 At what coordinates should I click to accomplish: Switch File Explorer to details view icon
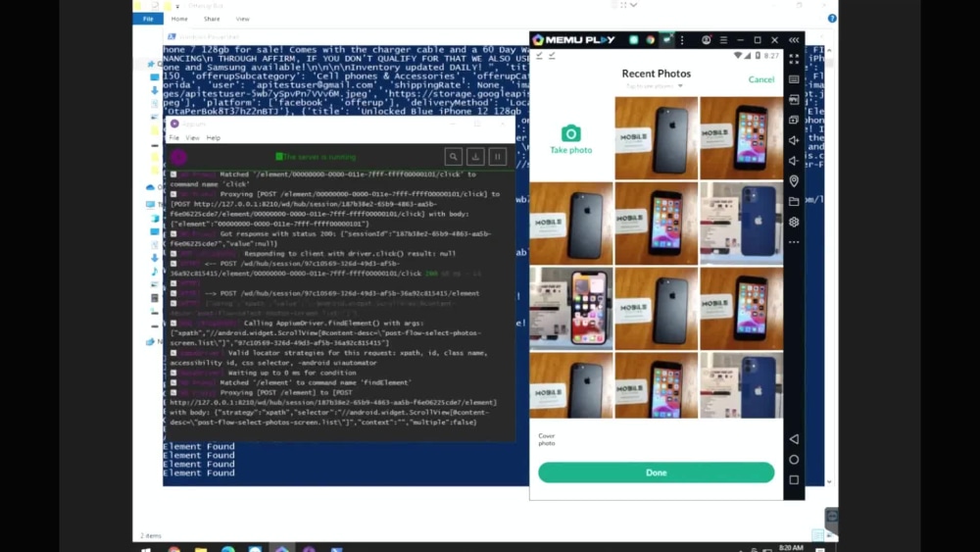click(x=817, y=535)
